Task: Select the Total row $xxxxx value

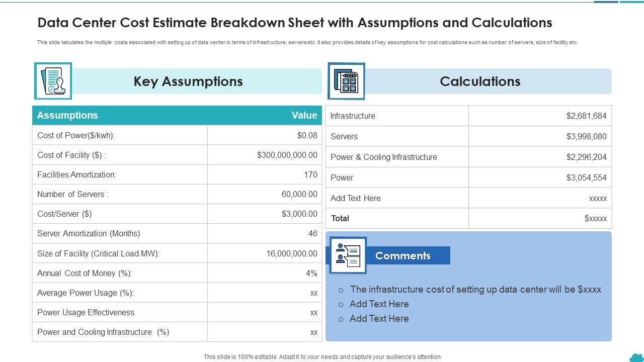Action: pyautogui.click(x=595, y=218)
